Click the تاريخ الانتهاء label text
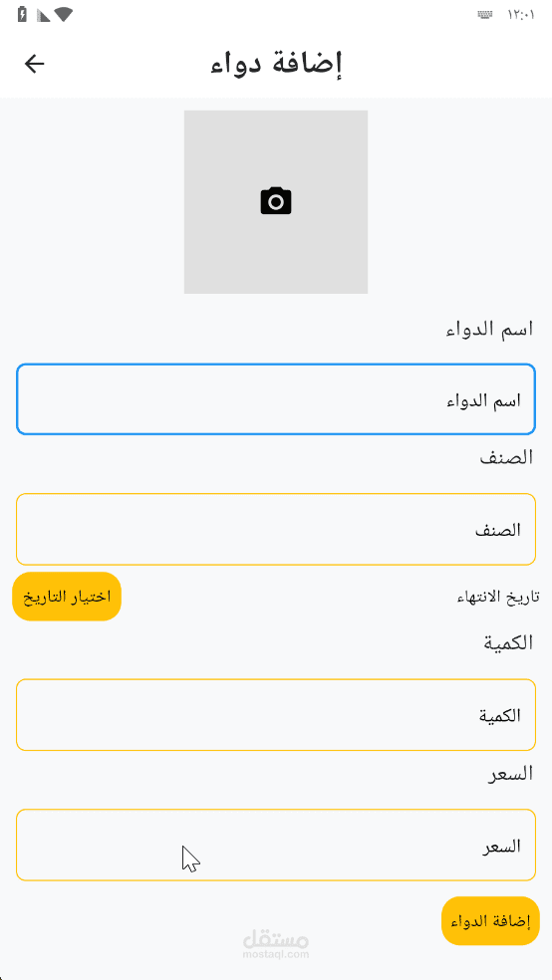This screenshot has height=980, width=552. (x=498, y=598)
